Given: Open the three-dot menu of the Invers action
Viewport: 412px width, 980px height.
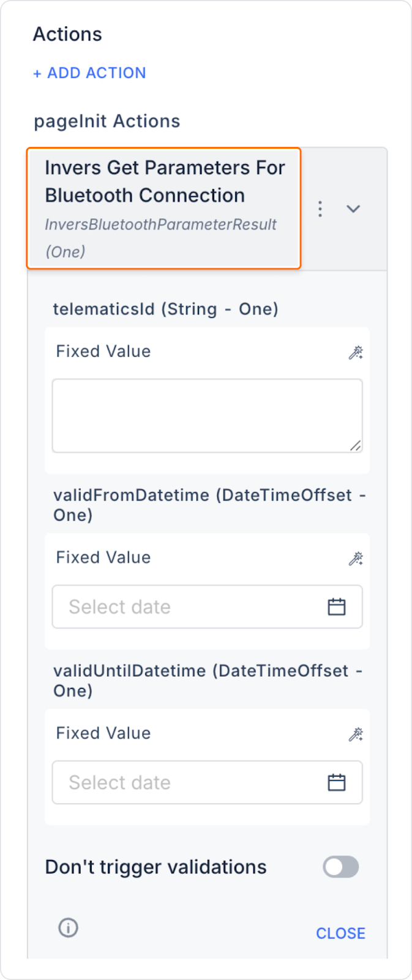Looking at the screenshot, I should [x=320, y=209].
